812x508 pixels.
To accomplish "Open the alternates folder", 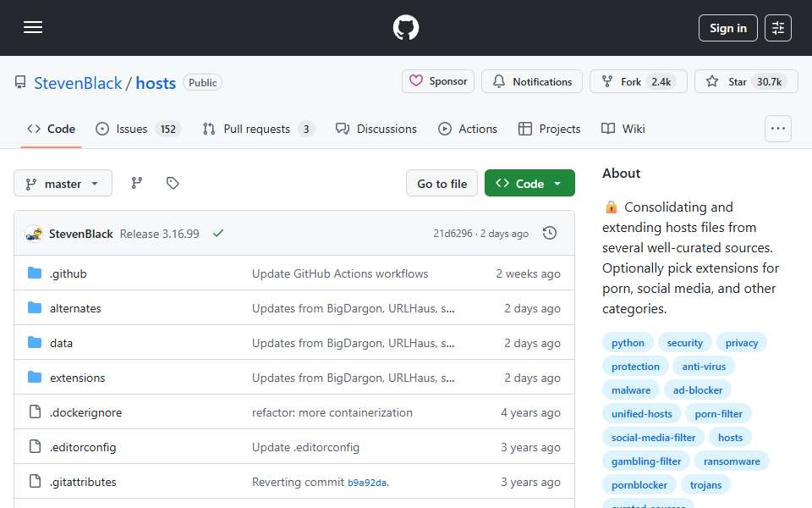I will (75, 308).
